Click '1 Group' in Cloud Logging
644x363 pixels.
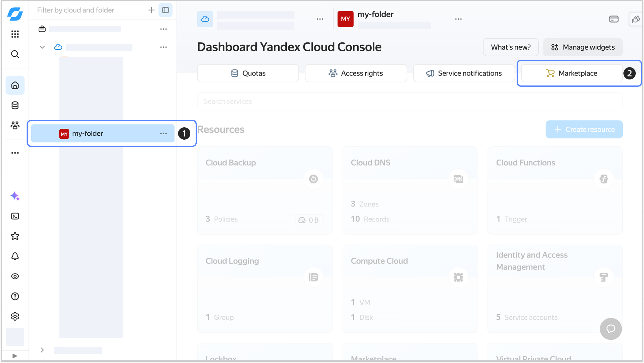(220, 317)
